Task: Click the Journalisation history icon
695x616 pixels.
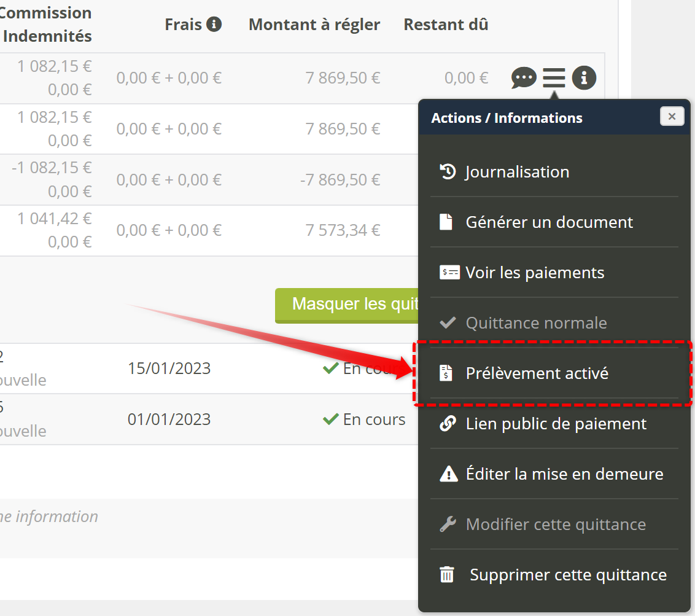Action: point(448,172)
